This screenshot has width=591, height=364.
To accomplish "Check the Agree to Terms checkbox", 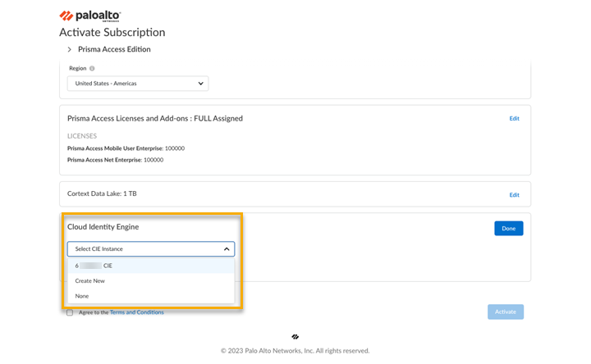I will (x=70, y=312).
